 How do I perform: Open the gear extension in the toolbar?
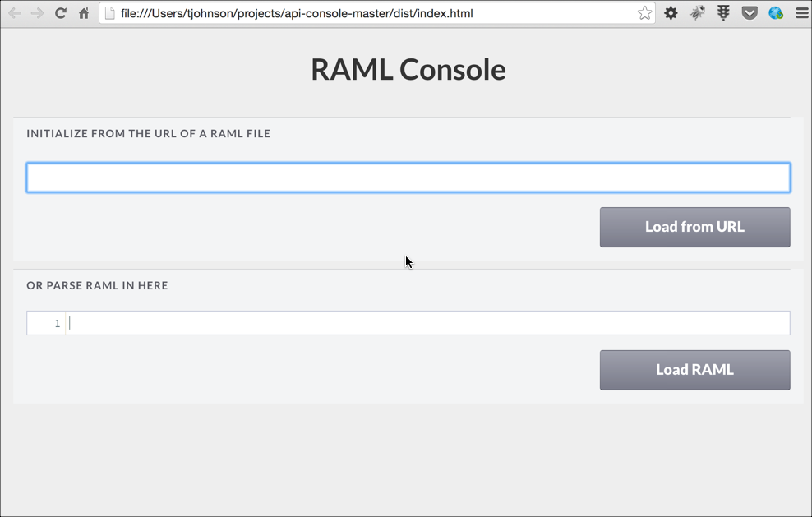(x=671, y=13)
